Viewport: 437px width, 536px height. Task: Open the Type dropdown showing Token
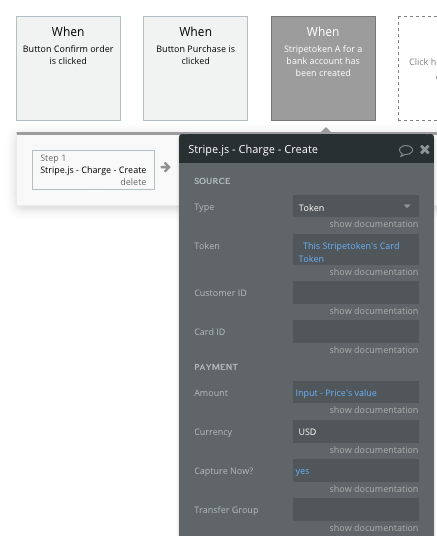[x=356, y=206]
